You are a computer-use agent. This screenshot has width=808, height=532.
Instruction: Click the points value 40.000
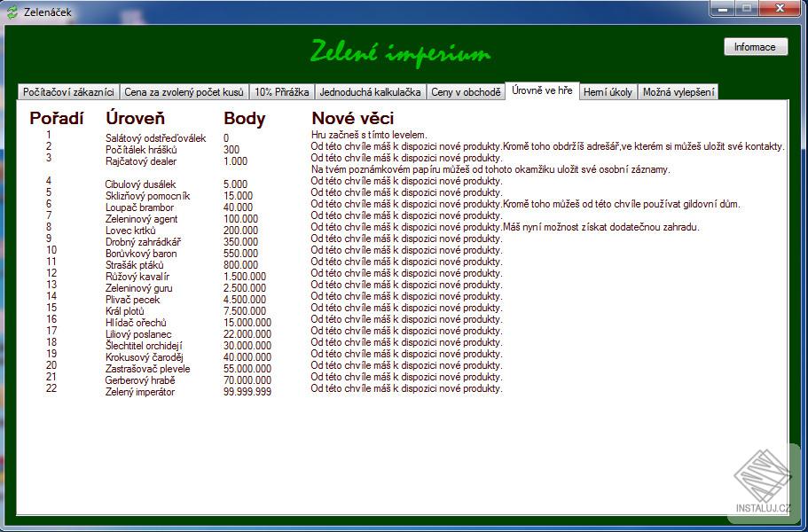[238, 207]
